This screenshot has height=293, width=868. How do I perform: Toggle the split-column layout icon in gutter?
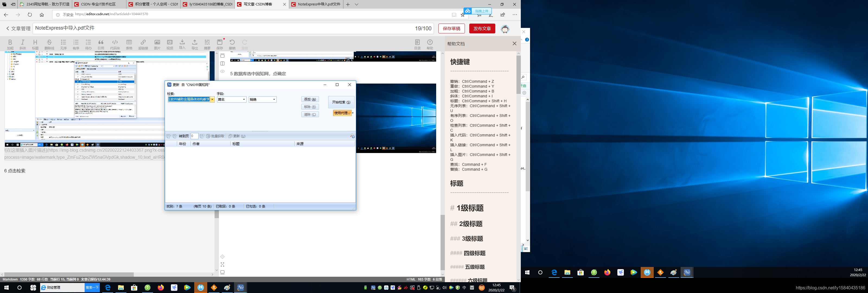click(222, 63)
